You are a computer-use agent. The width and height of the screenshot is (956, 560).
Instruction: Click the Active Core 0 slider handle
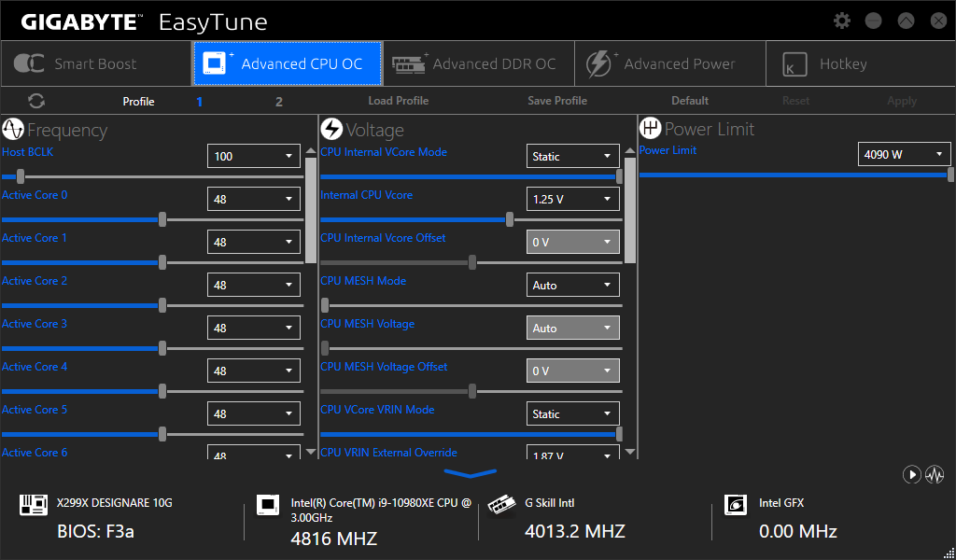tap(162, 219)
